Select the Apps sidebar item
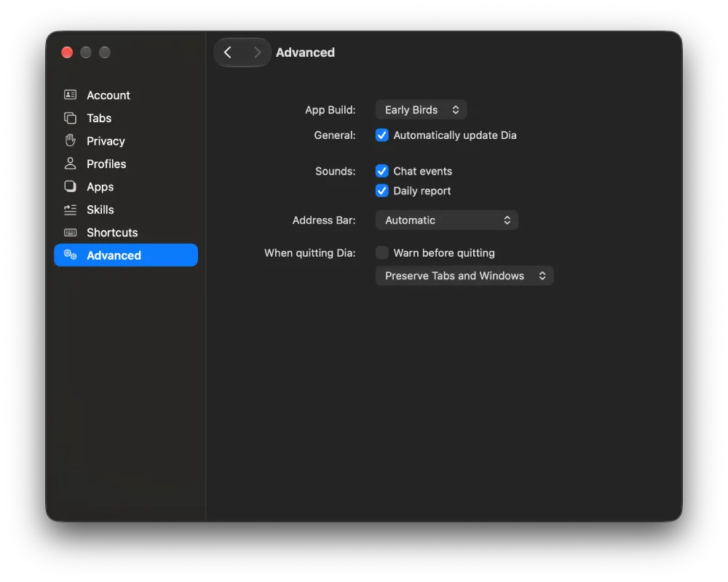Image resolution: width=728 pixels, height=582 pixels. [x=126, y=186]
